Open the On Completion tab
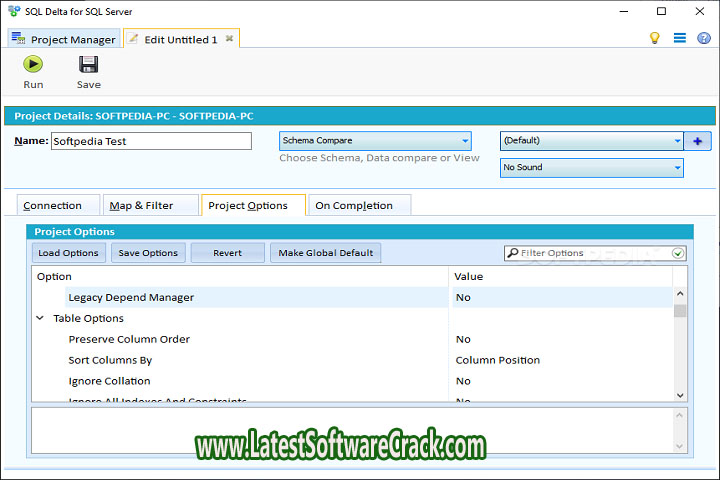The image size is (720, 480). [354, 205]
